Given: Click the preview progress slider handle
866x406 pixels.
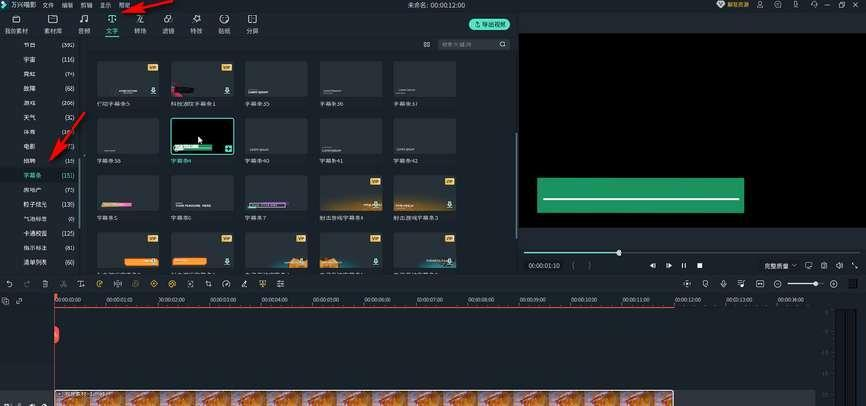Looking at the screenshot, I should click(x=619, y=252).
